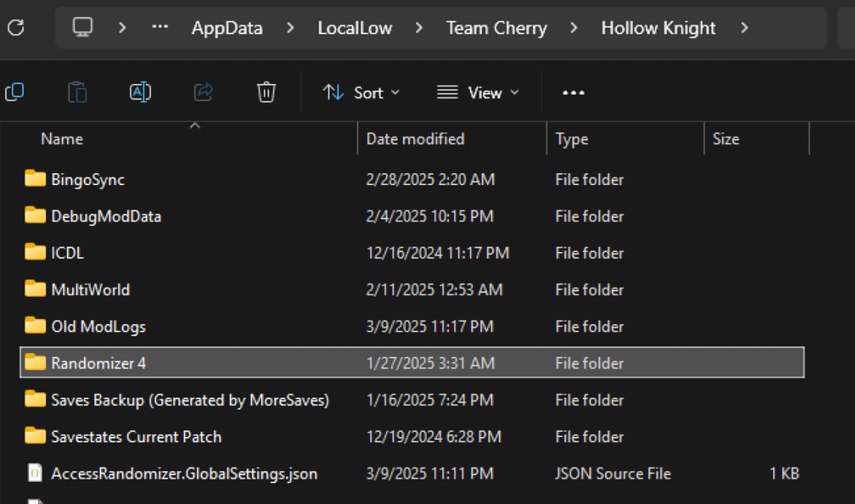This screenshot has height=504, width=855.
Task: Navigate to AppData in the address bar
Action: coord(227,28)
